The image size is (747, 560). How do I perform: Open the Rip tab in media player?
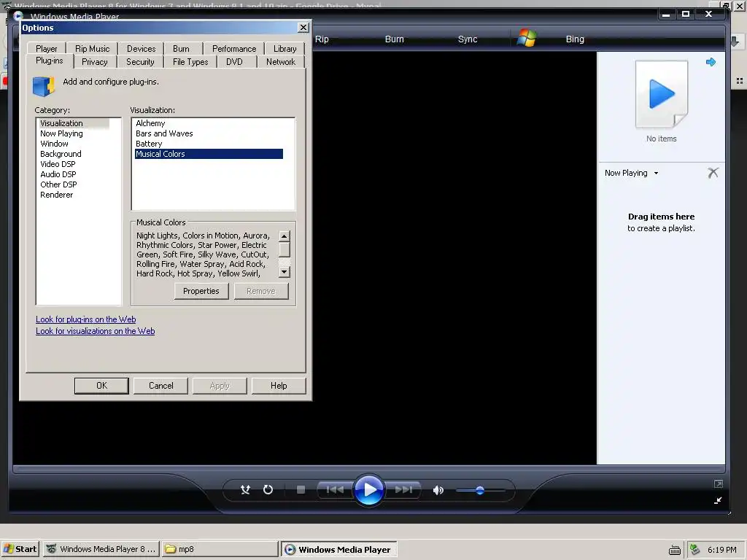pos(322,39)
